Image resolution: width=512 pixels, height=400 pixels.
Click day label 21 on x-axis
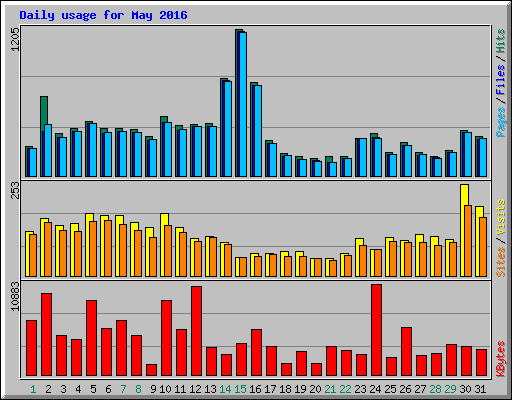(330, 389)
